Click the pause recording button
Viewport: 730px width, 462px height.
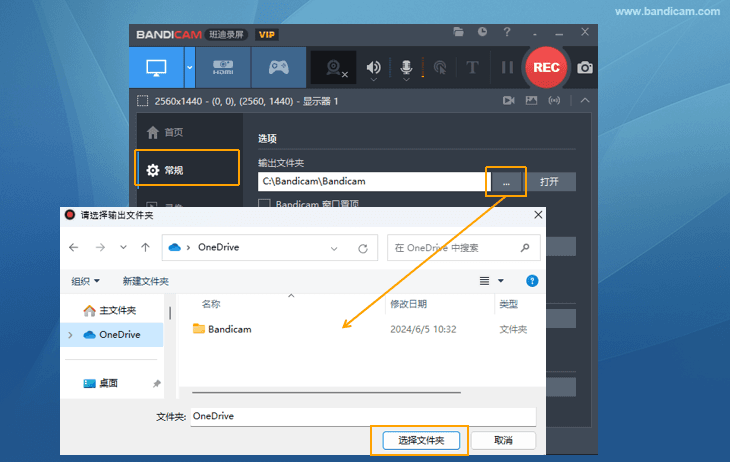(507, 68)
